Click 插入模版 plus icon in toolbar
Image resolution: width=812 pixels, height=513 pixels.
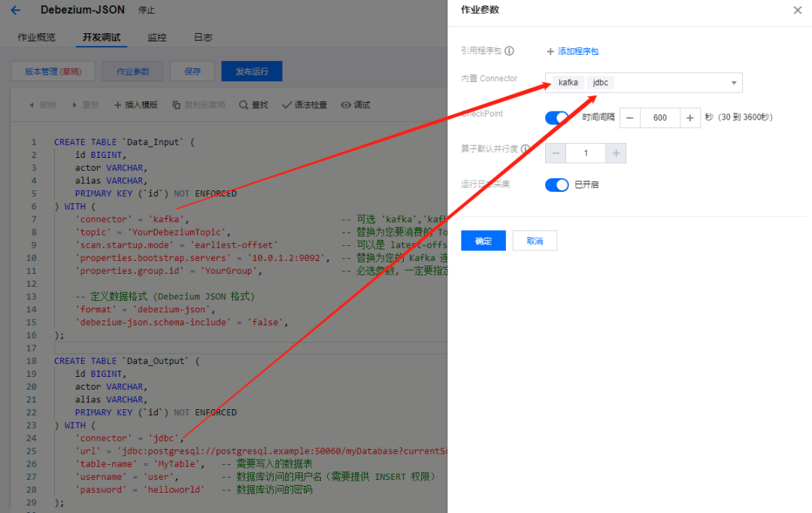click(117, 105)
